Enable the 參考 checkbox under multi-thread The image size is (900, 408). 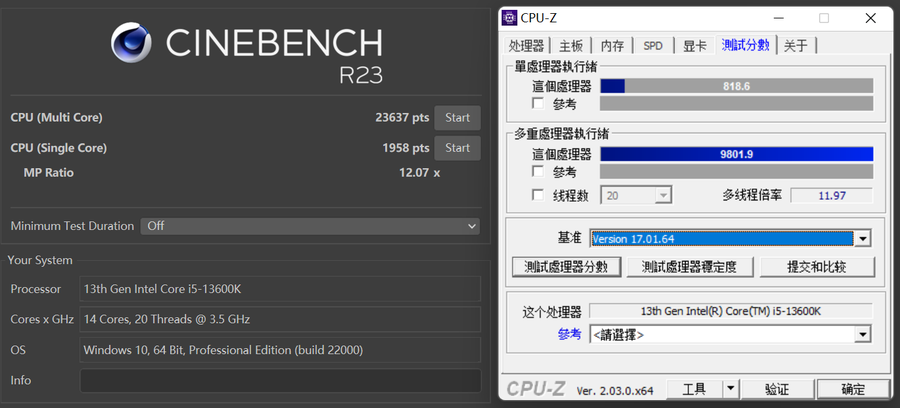pos(538,172)
